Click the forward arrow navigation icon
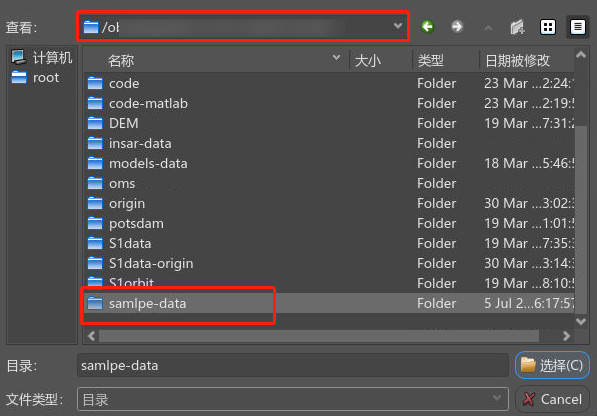This screenshot has height=416, width=597. click(x=457, y=27)
